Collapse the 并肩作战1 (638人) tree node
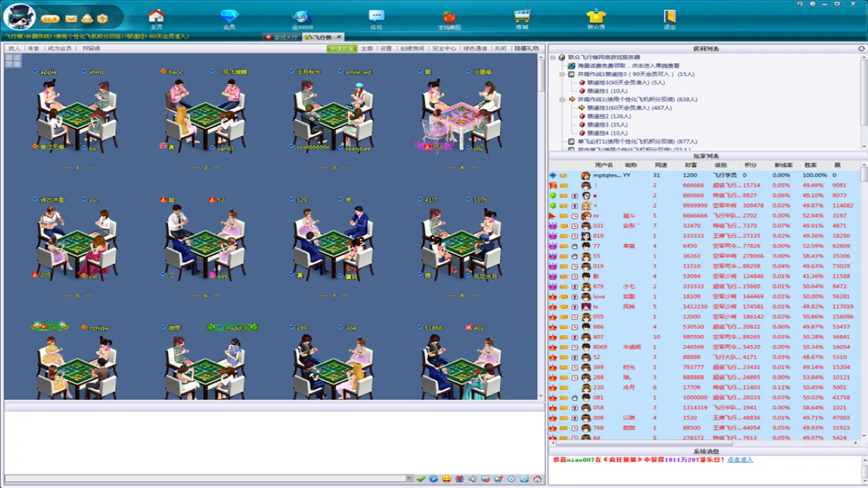 tap(563, 100)
